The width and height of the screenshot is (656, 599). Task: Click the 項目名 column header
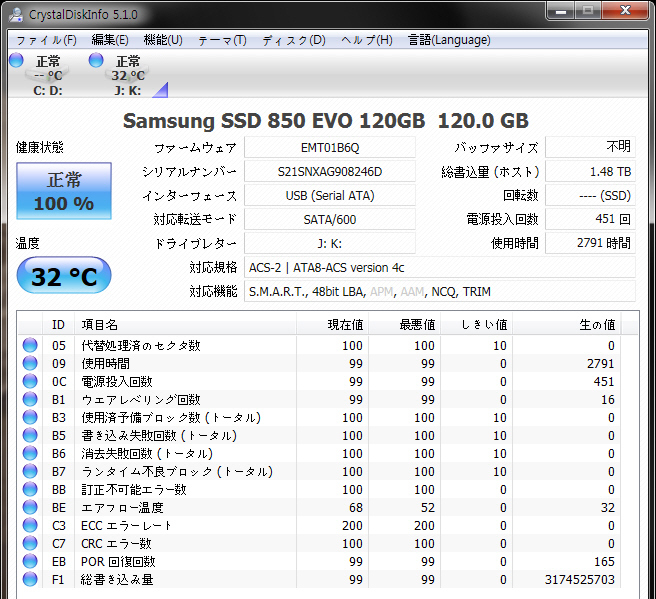pos(185,325)
